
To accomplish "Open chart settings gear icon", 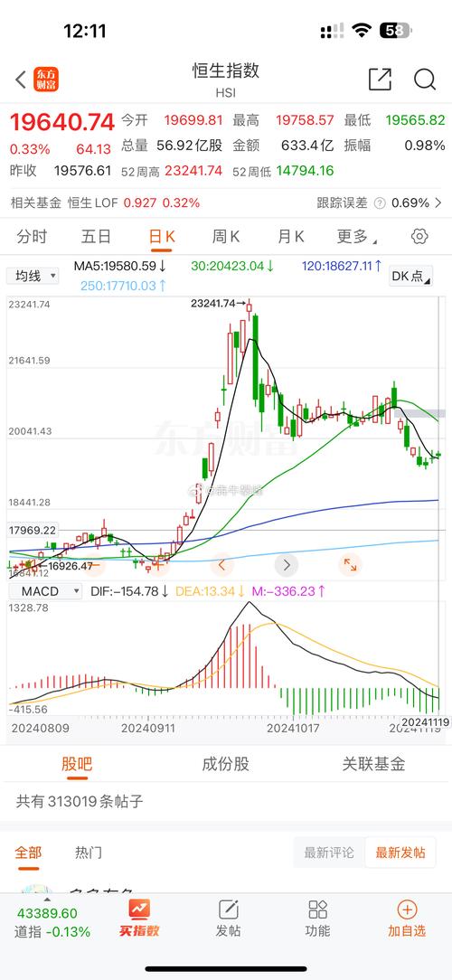I will click(x=419, y=236).
